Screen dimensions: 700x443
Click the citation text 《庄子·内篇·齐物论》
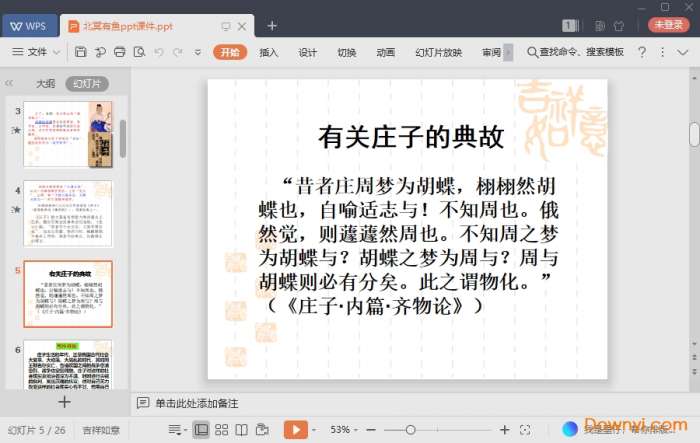point(374,306)
